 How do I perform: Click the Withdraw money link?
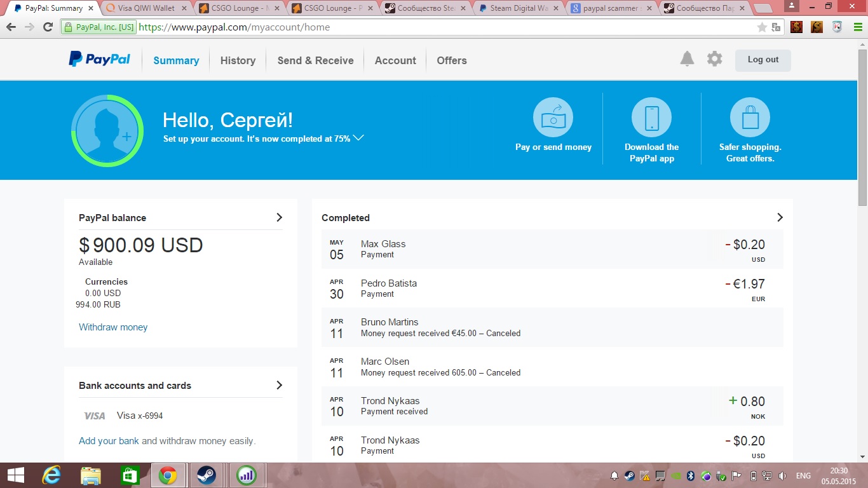(x=113, y=327)
